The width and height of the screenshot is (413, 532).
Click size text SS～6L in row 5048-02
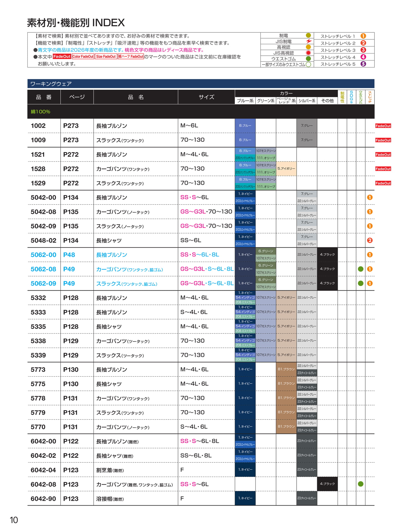(191, 240)
